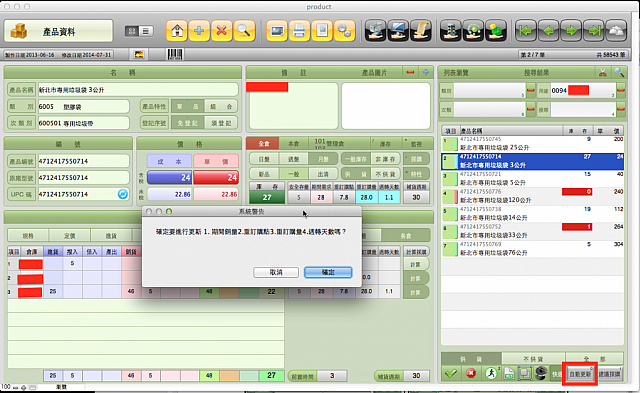Click the 全部 filter button
The image size is (640, 393).
tap(594, 359)
